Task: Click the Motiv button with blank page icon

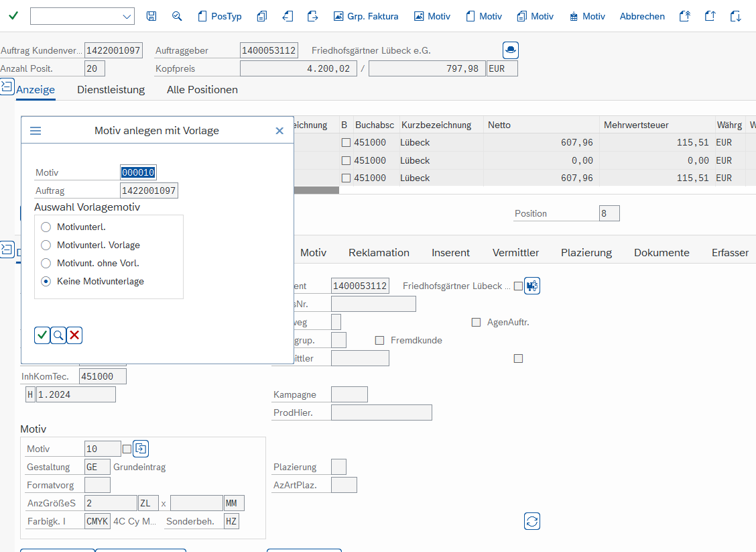Action: [x=484, y=16]
